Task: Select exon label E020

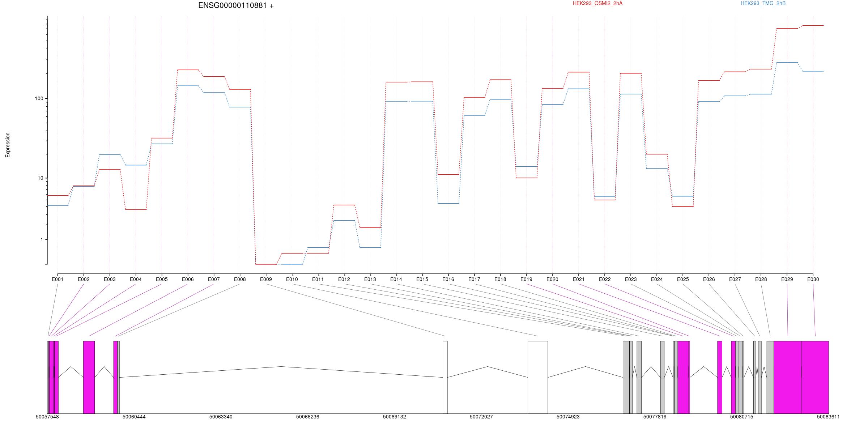Action: pos(552,279)
